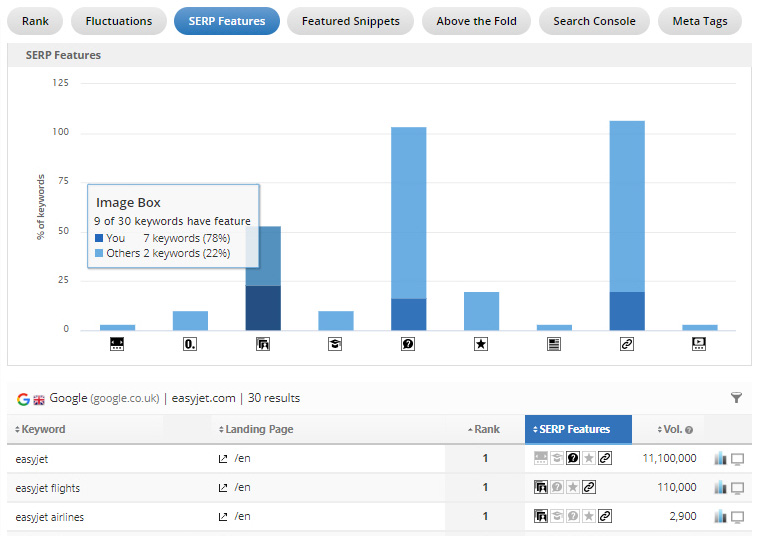Click the light 'Others' segment of question-bubble bar
This screenshot has height=536, width=757.
point(408,213)
